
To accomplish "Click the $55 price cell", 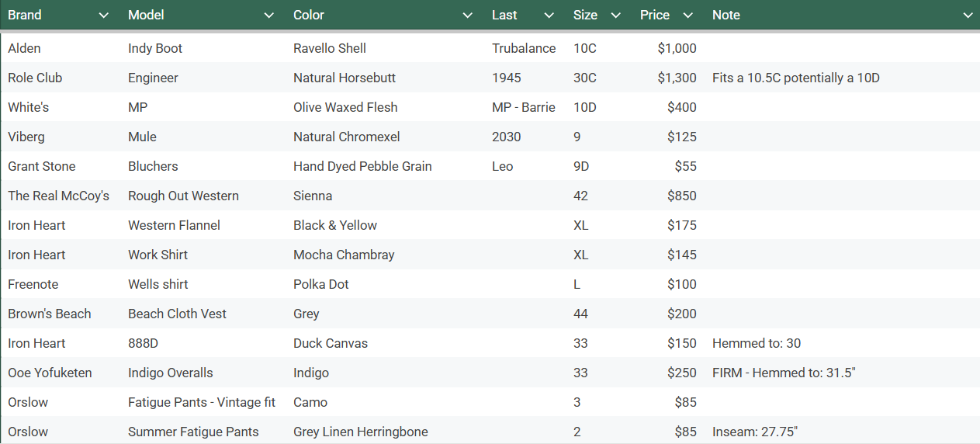I will pos(686,166).
